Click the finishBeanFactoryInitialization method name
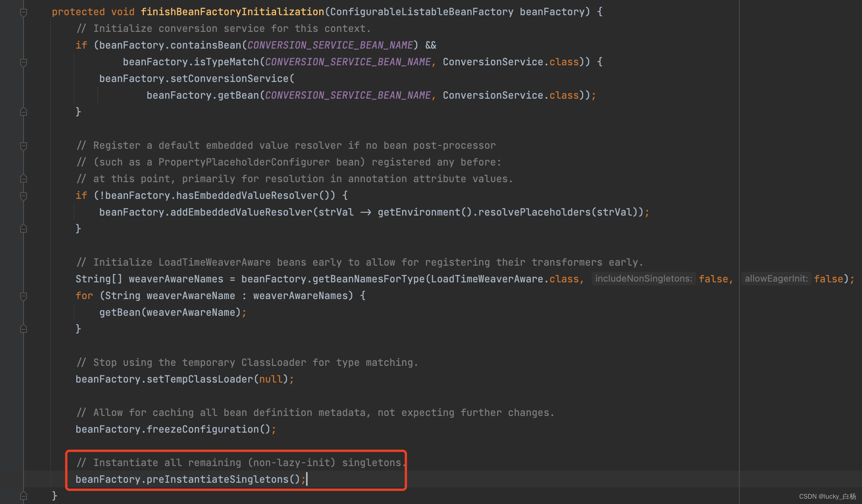The height and width of the screenshot is (504, 862). pos(232,12)
